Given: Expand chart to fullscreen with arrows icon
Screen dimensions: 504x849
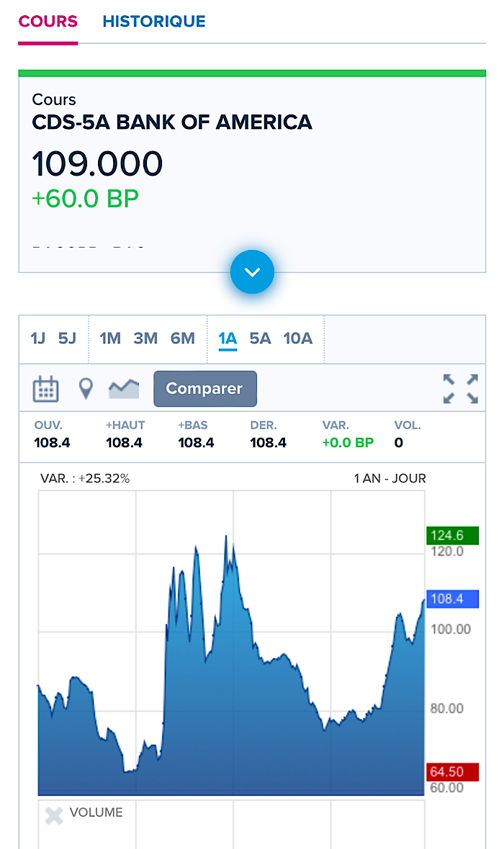Looking at the screenshot, I should pos(460,389).
